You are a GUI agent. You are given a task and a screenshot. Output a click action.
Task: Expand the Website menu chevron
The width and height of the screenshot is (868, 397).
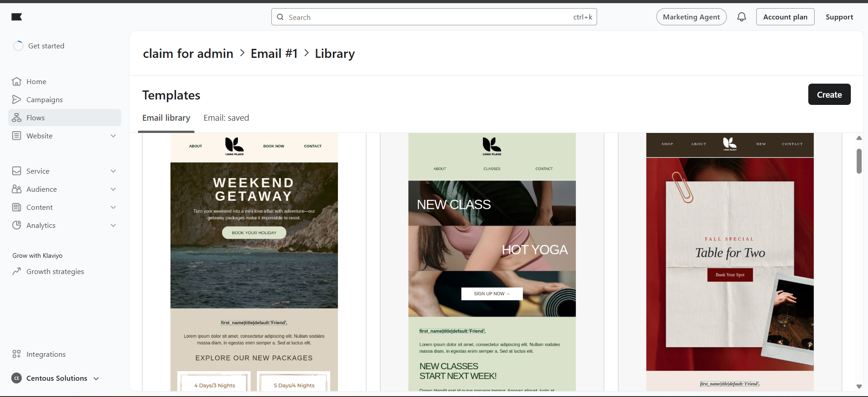point(113,136)
